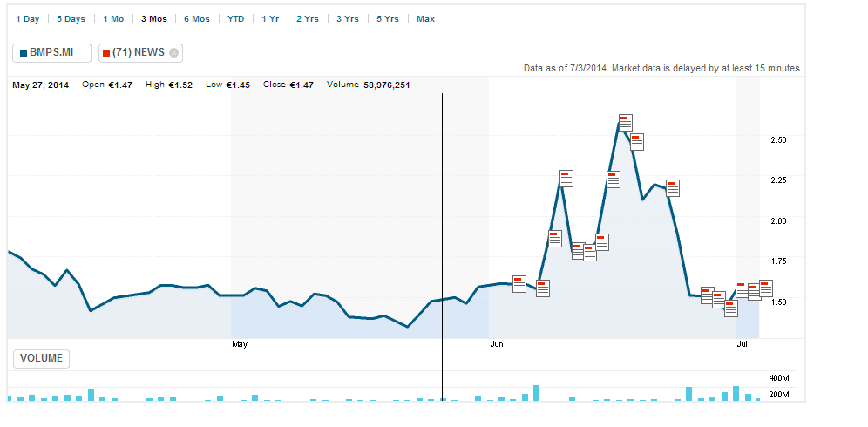Viewport: 868px width, 427px height.
Task: Switch chart to 1 Yr view
Action: (x=270, y=18)
